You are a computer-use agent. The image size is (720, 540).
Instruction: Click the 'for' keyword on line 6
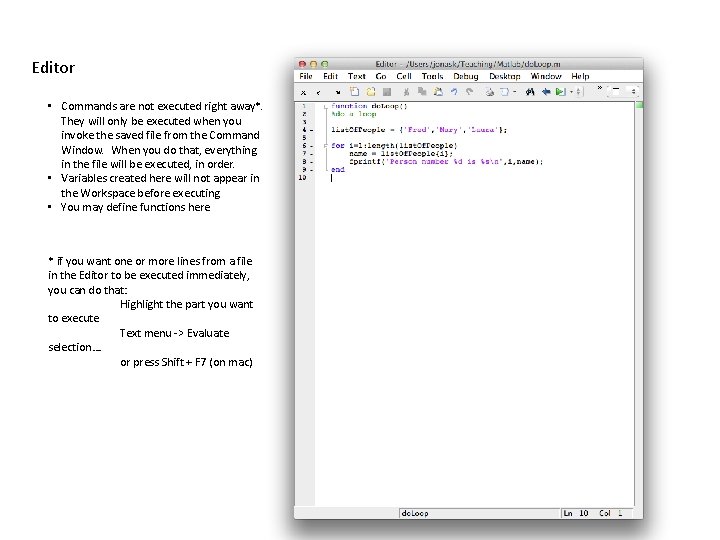click(x=338, y=146)
